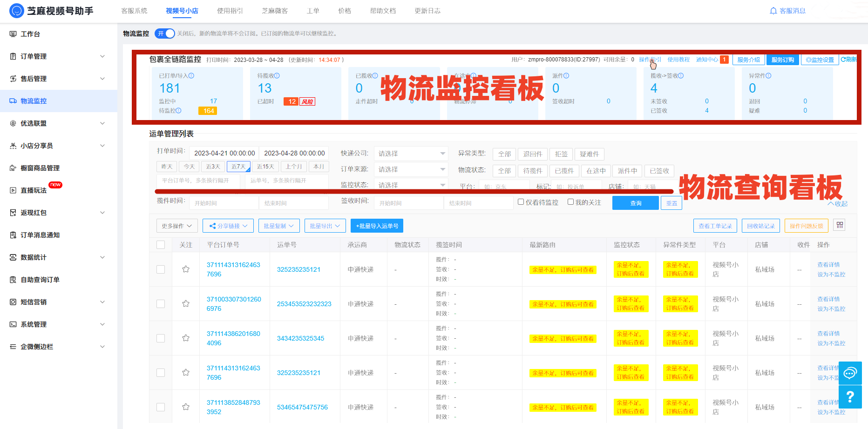Click the 优选联盟 sidebar icon
Screen dimensions: 868x429
click(x=13, y=123)
